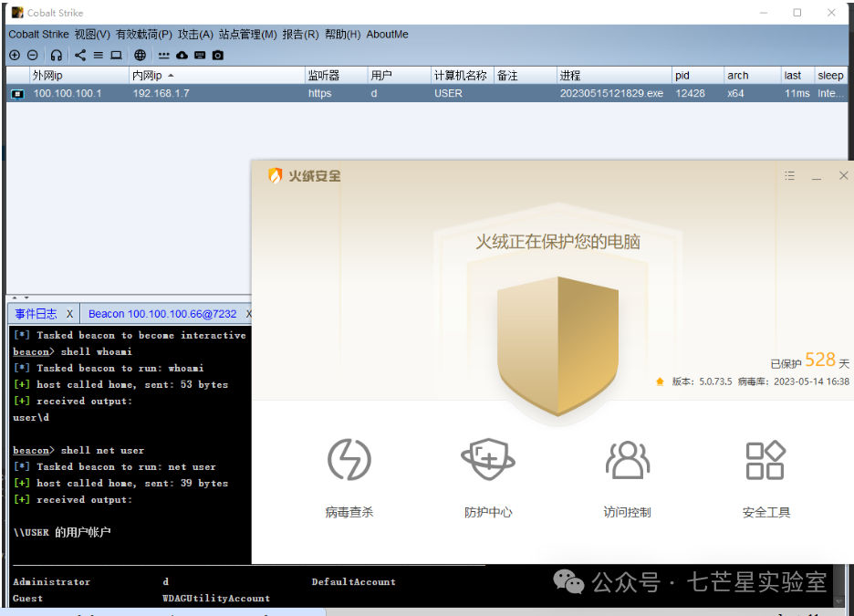
Task: Click the 病毒查杀 label
Action: [349, 513]
